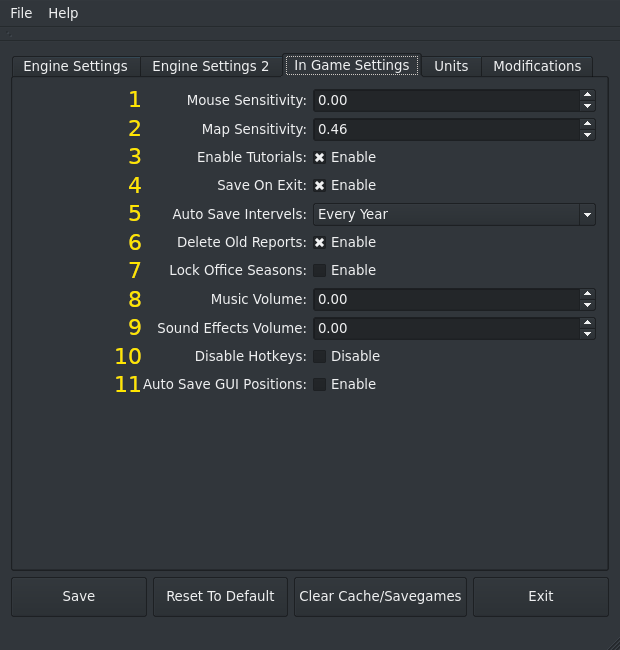
Task: Increase Music Volume with up arrow
Action: pyautogui.click(x=587, y=294)
